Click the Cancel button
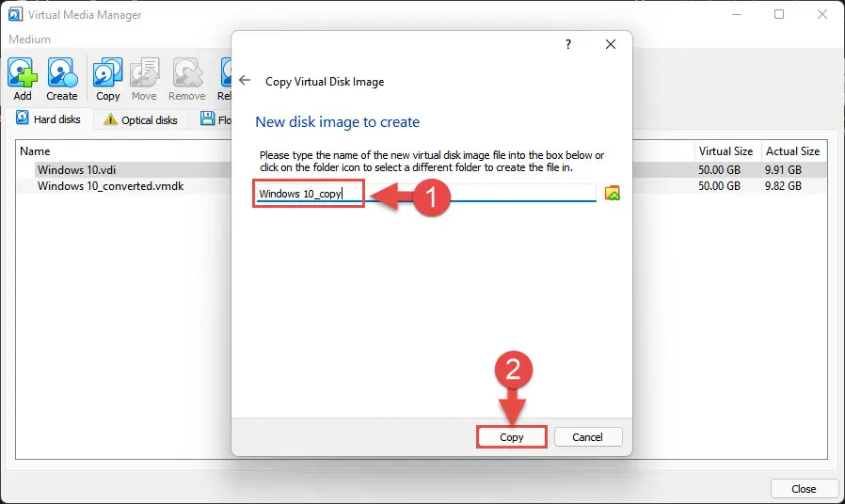The height and width of the screenshot is (504, 845). pos(587,437)
